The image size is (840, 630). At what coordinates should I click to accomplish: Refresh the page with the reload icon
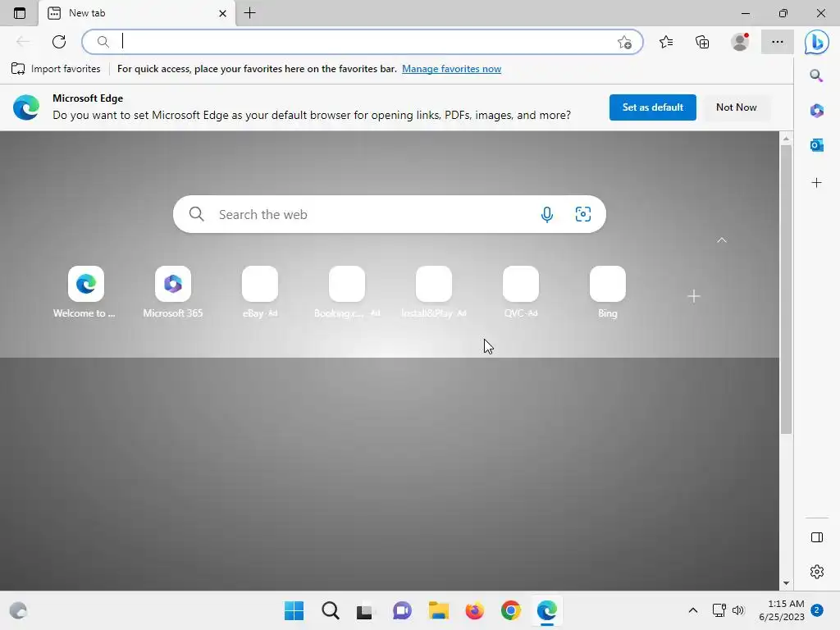pos(59,42)
